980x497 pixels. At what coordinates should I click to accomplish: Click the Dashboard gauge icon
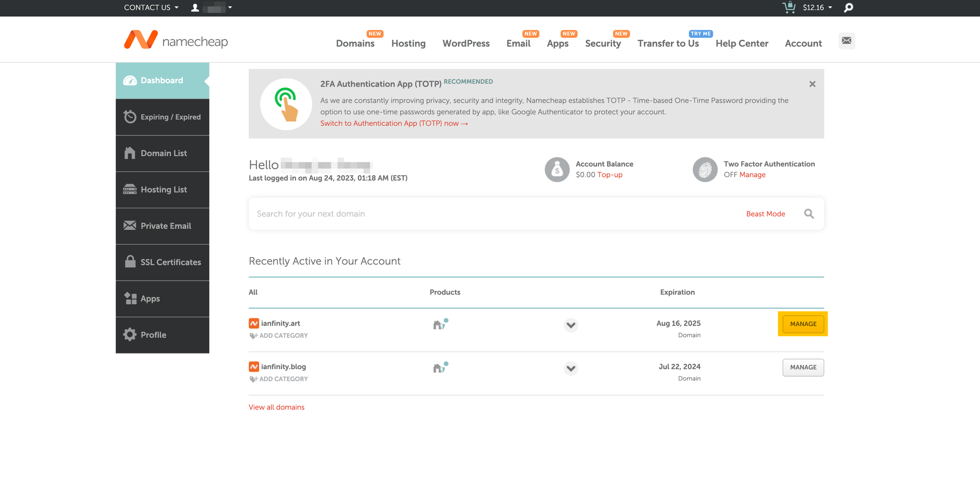pyautogui.click(x=130, y=80)
